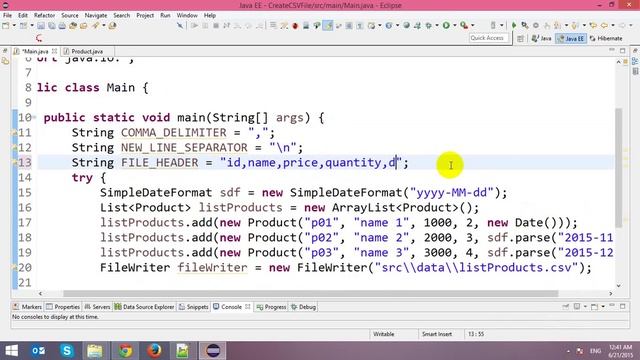Open the Snippets tab
The width and height of the screenshot is (640, 360).
pos(194,307)
